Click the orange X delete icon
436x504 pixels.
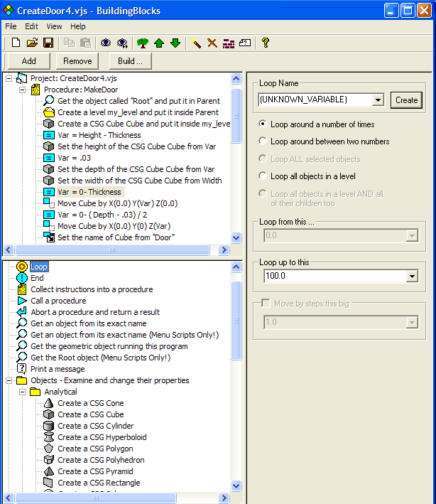pos(212,43)
